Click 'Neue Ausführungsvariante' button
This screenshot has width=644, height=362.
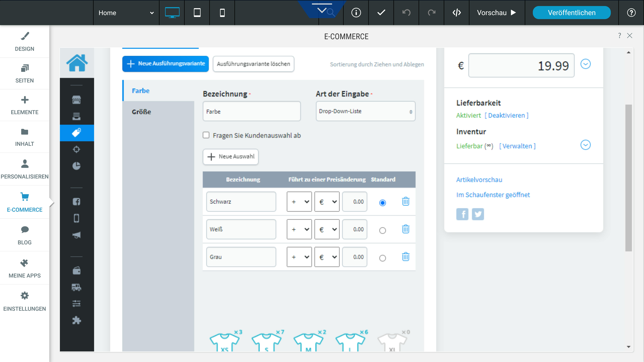166,64
